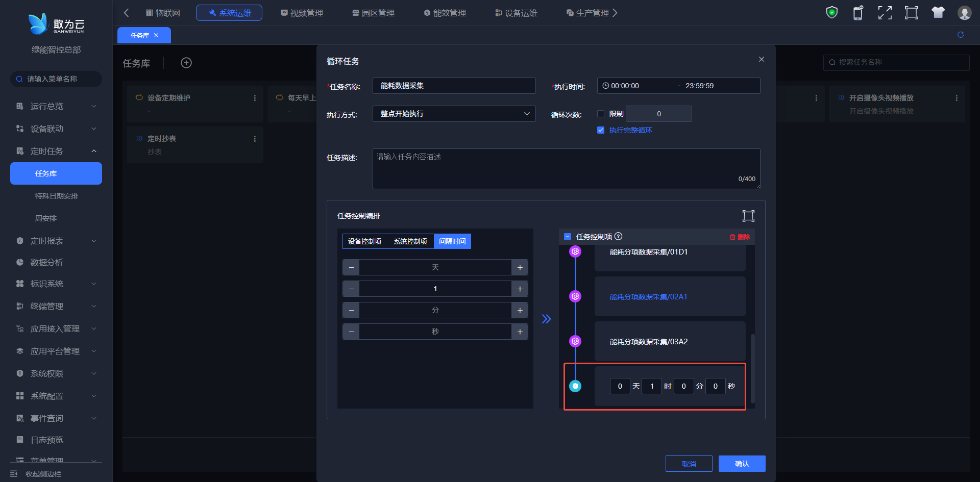Switch to the 设备控制项 tab

click(x=364, y=241)
